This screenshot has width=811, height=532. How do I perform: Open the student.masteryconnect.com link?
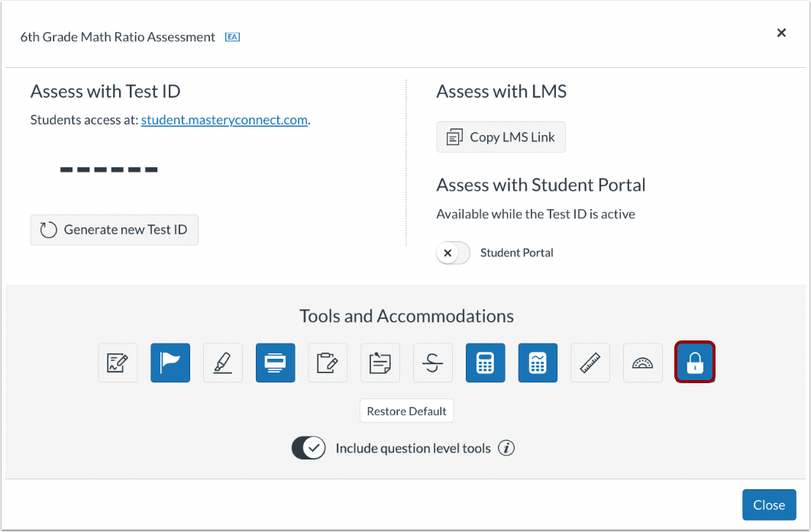[224, 120]
